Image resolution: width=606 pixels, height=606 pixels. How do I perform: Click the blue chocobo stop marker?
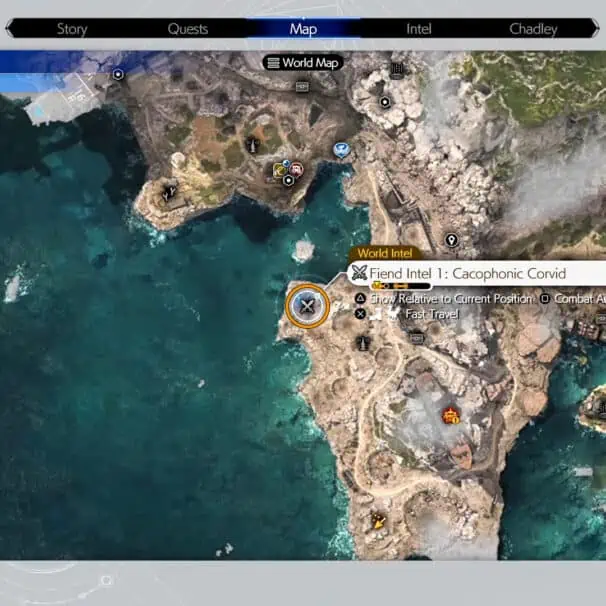[x=341, y=150]
